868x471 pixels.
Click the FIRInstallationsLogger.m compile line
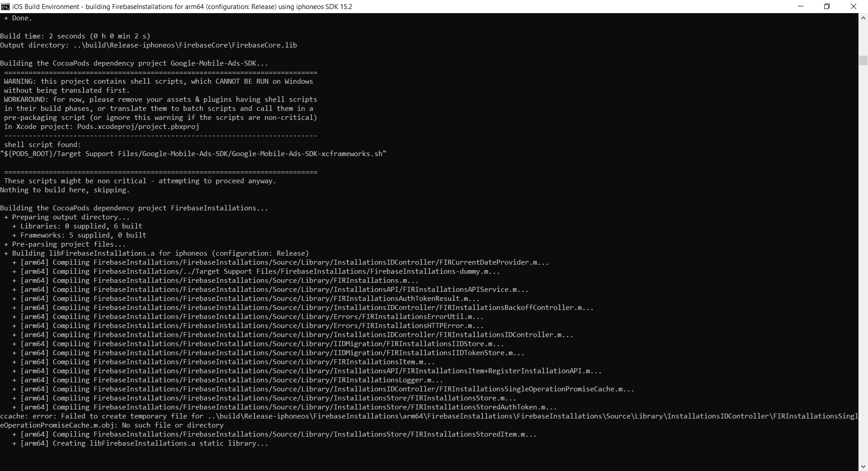tap(227, 380)
